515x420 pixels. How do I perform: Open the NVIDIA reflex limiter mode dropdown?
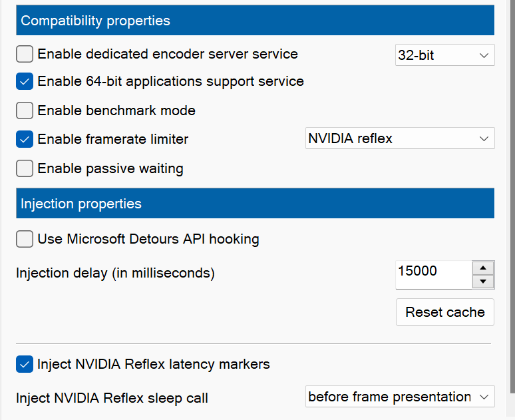[400, 138]
